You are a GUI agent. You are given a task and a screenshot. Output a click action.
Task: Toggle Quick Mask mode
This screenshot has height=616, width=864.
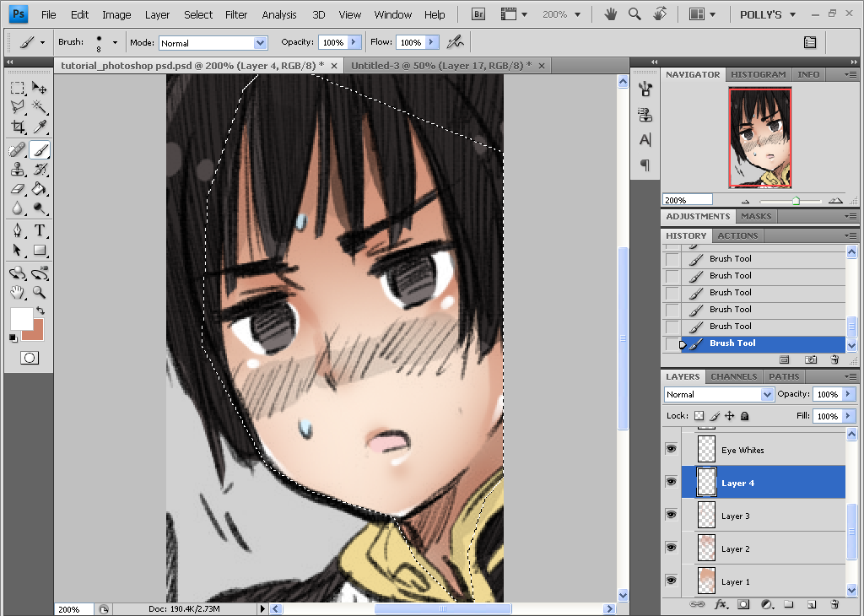(30, 358)
